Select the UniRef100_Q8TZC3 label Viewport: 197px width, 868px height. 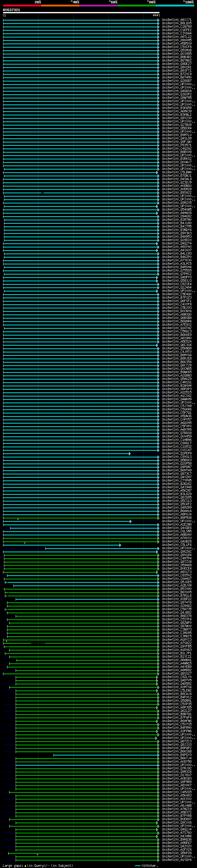(177, 741)
